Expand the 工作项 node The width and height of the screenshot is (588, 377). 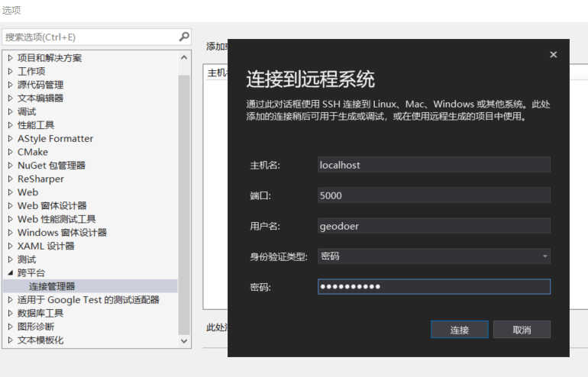pos(11,71)
